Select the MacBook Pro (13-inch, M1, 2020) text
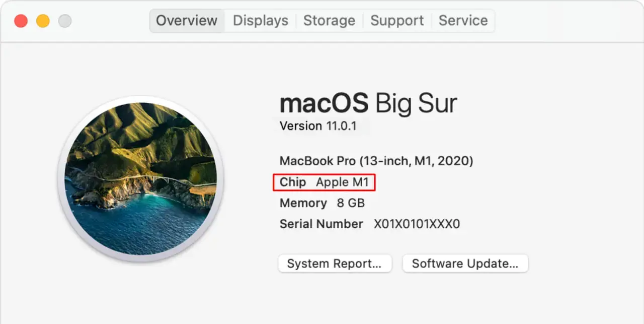The image size is (644, 324). 376,161
